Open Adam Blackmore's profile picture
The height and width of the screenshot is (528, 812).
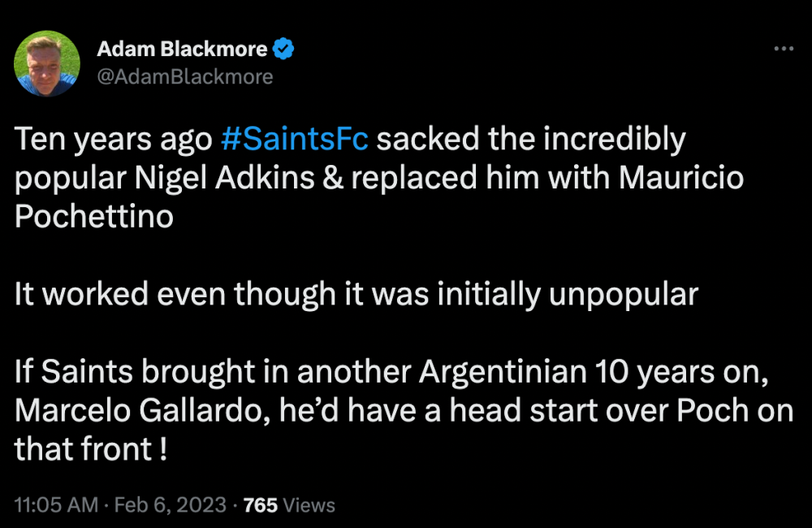[x=48, y=63]
